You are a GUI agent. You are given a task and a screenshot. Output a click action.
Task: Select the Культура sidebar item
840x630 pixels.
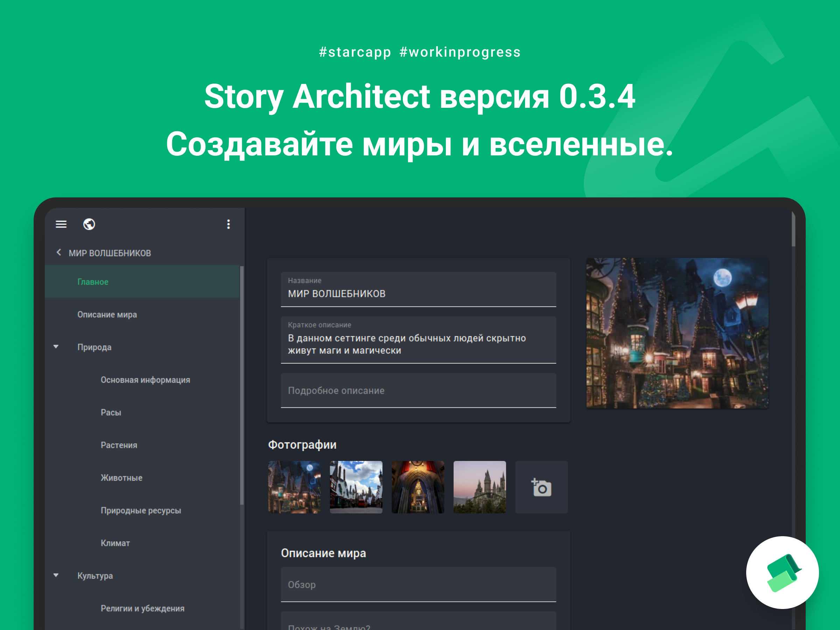point(142,576)
